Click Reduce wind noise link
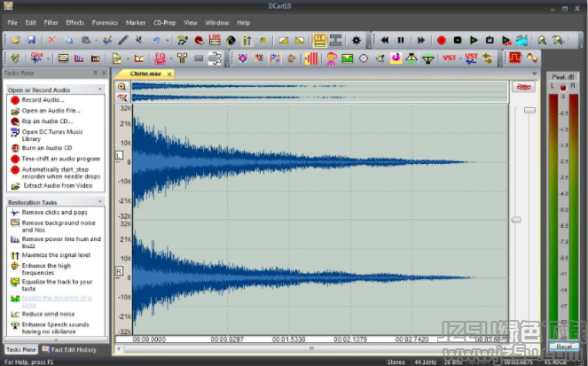Image resolution: width=588 pixels, height=366 pixels. tap(49, 314)
